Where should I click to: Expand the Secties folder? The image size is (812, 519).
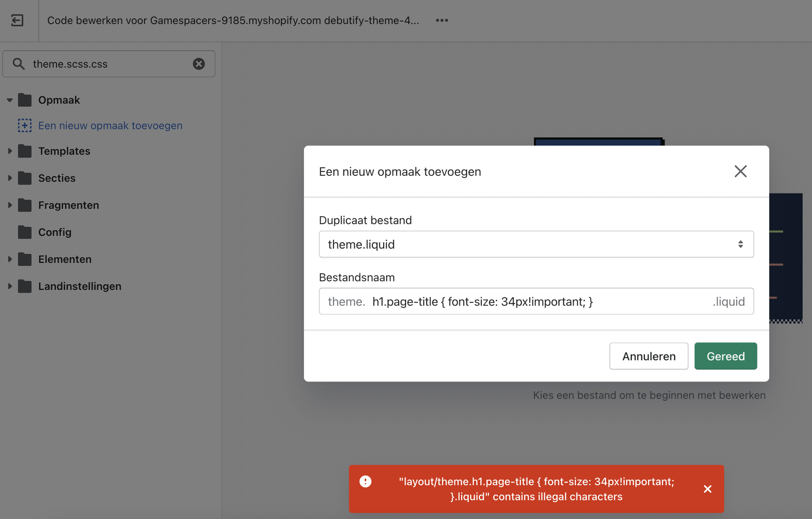click(10, 178)
